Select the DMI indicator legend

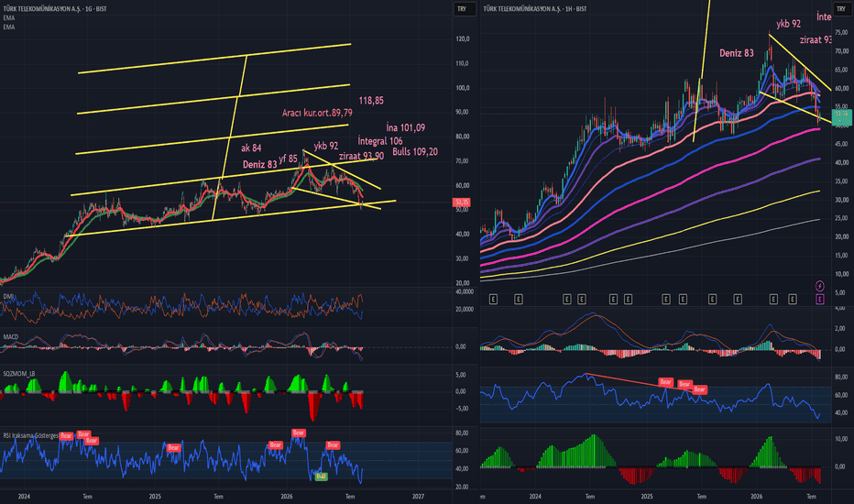(x=8, y=296)
